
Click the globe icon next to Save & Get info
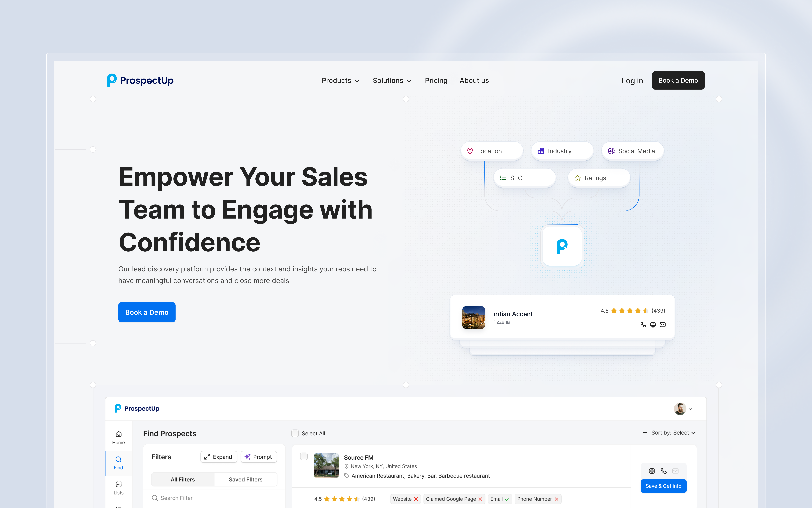tap(652, 471)
